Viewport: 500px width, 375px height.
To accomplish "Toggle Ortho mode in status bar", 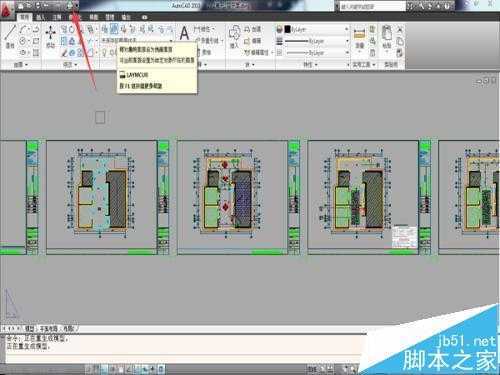I will pyautogui.click(x=104, y=369).
